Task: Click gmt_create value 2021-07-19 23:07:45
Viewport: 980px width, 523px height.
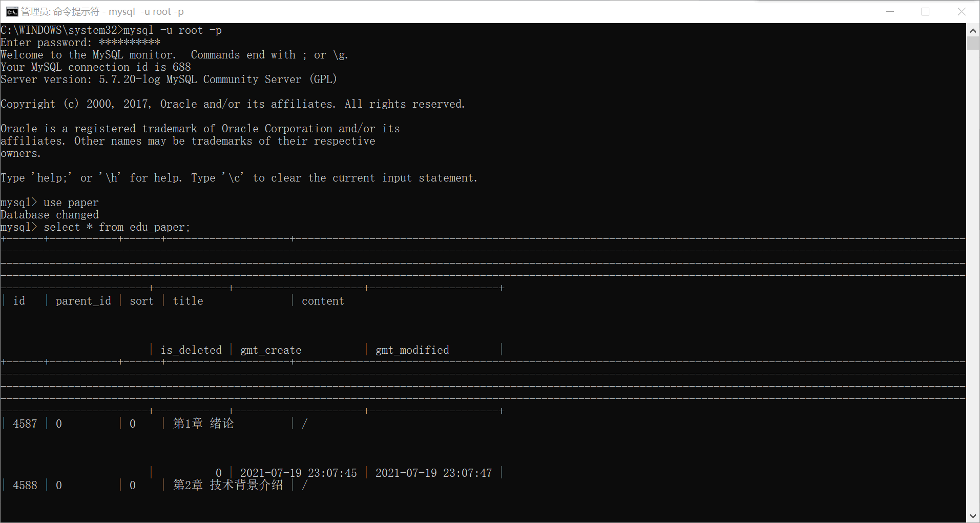Action: pos(299,473)
